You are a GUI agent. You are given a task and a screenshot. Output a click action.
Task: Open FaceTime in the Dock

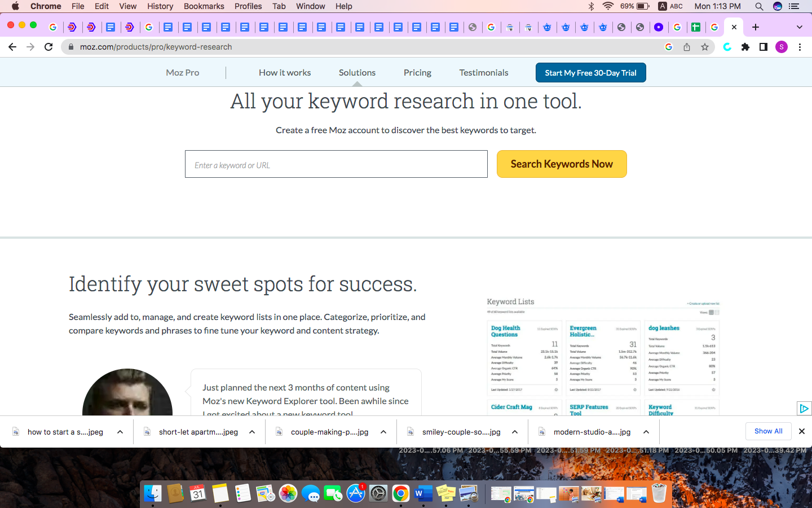coord(333,493)
